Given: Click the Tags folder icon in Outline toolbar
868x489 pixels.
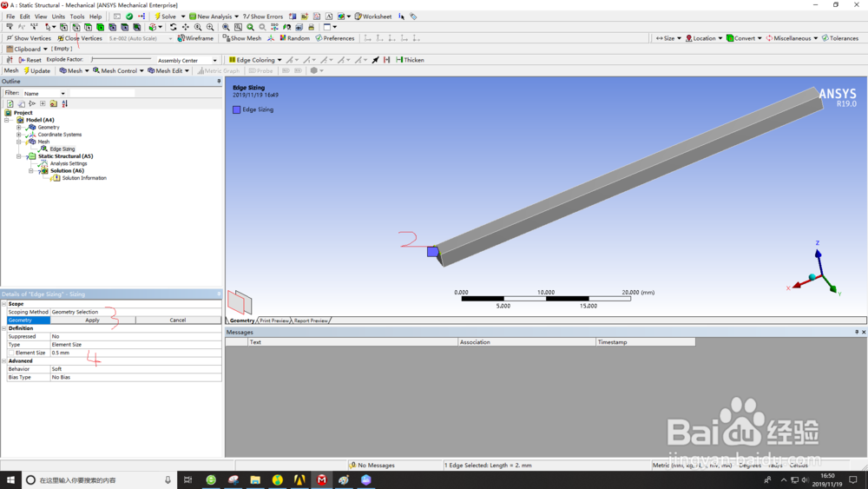Looking at the screenshot, I should click(x=54, y=103).
